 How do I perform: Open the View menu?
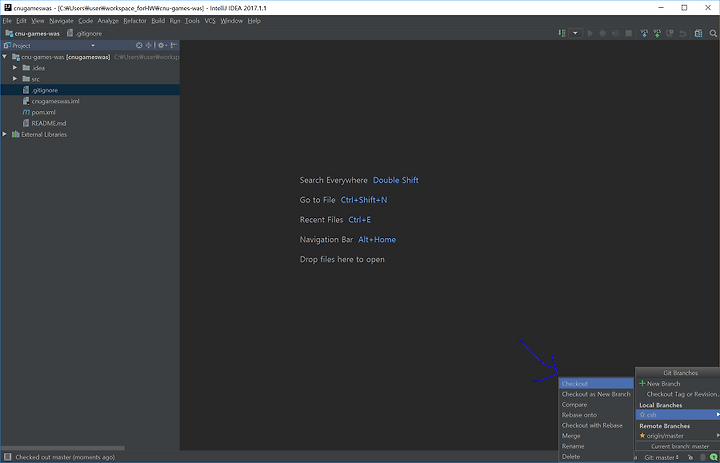pyautogui.click(x=38, y=21)
